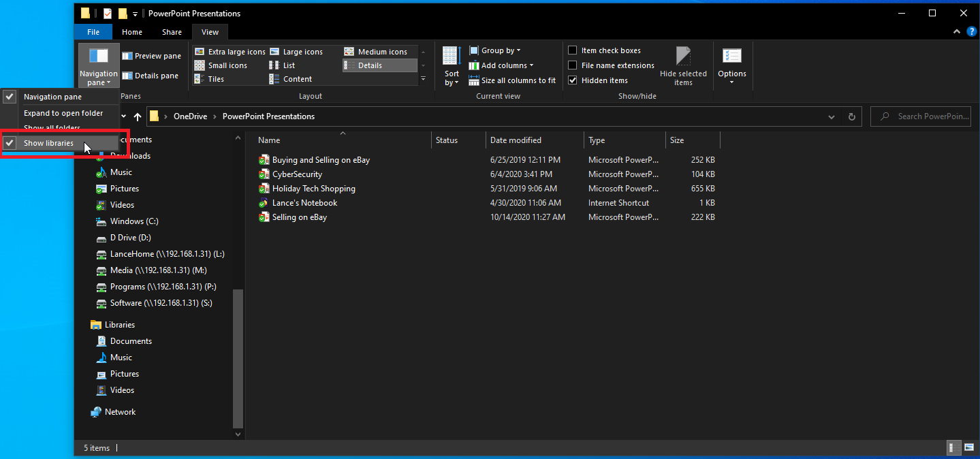Viewport: 980px width, 459px height.
Task: Select the List layout option
Action: [282, 65]
